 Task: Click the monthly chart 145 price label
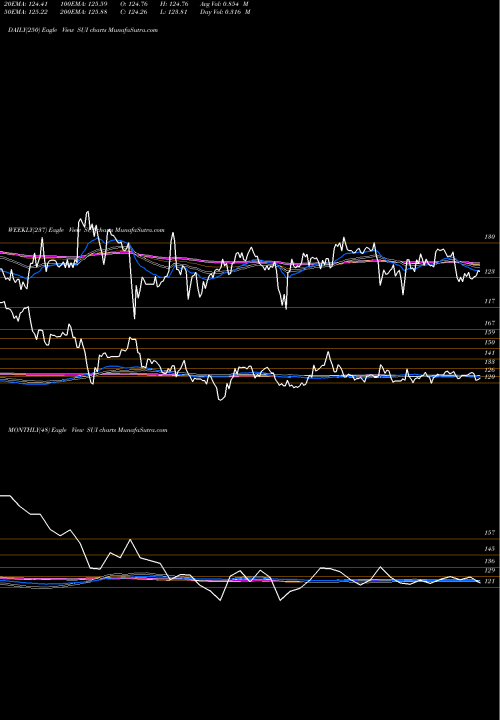pyautogui.click(x=490, y=549)
